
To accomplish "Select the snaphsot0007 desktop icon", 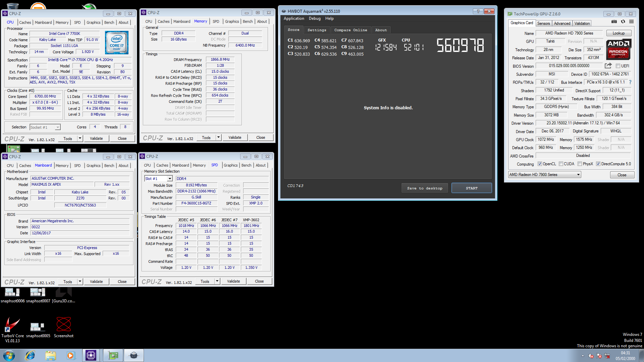I will [x=38, y=295].
